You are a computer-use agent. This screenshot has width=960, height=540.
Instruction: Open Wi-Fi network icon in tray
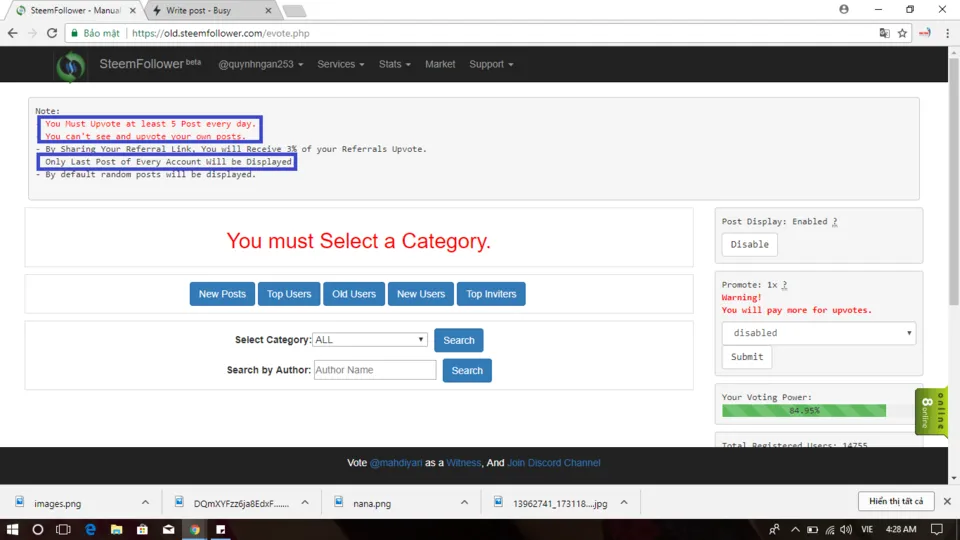click(830, 530)
